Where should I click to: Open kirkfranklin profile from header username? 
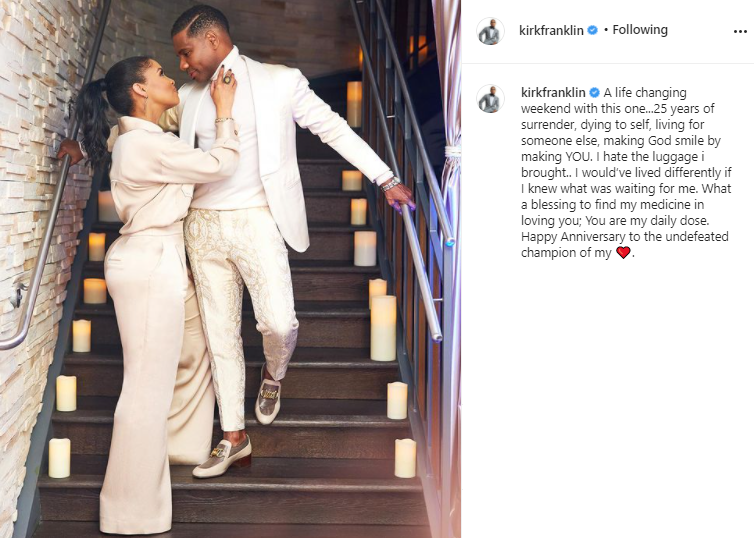pos(551,30)
